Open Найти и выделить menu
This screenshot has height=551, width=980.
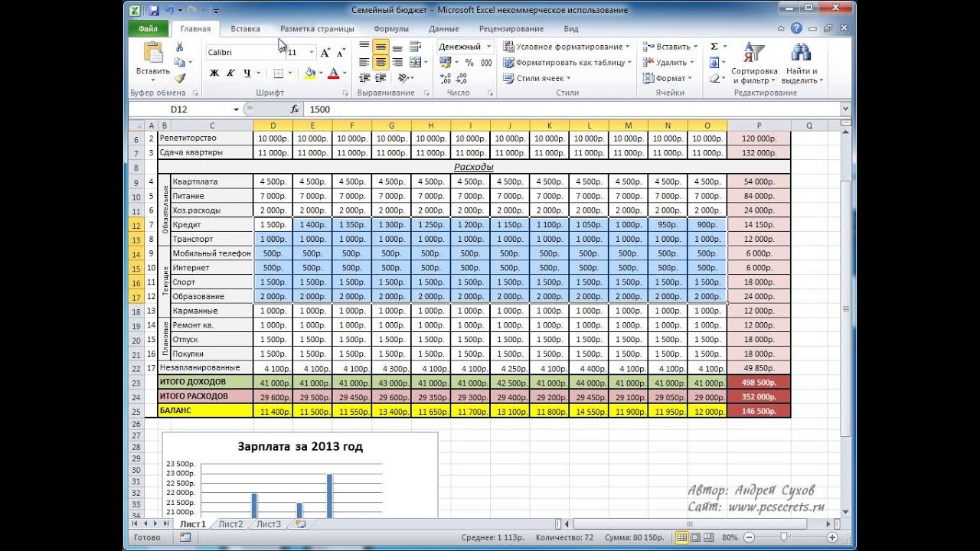point(802,64)
